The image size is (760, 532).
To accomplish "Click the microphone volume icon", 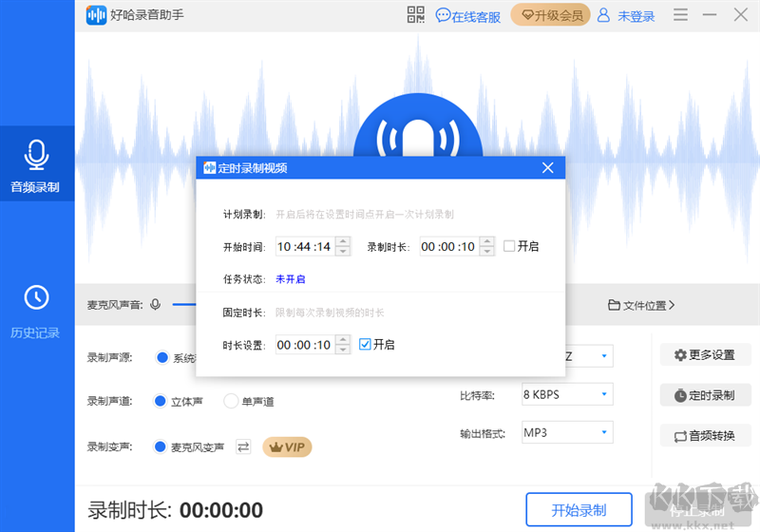I will (155, 304).
